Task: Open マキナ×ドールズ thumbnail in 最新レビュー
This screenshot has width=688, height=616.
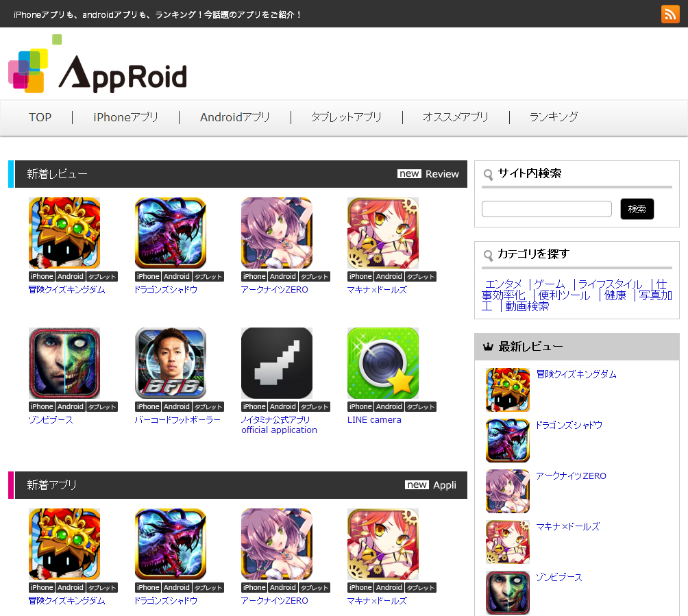Action: coord(508,542)
